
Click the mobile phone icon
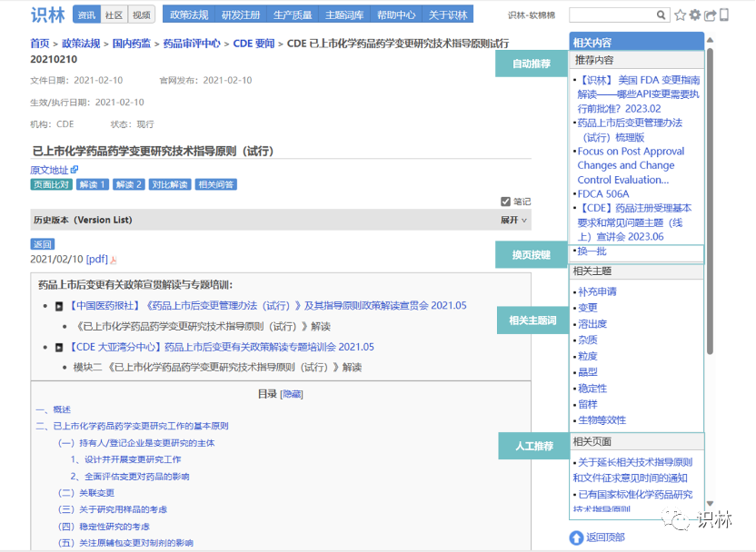coord(723,15)
